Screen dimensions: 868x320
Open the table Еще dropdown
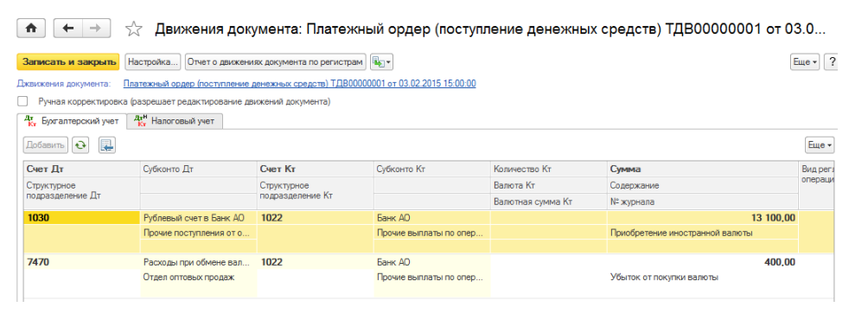tap(820, 145)
